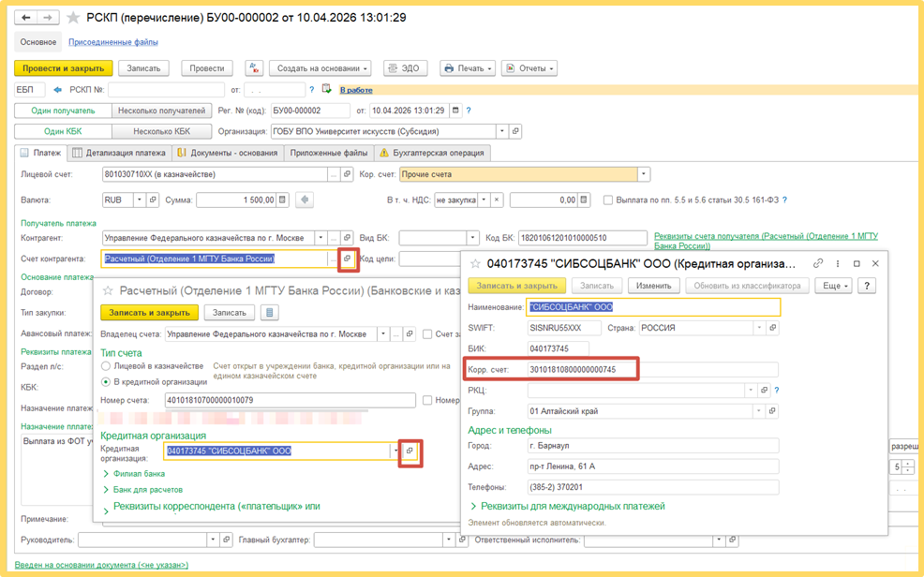Open the Владелец счета record icon

tap(410, 333)
